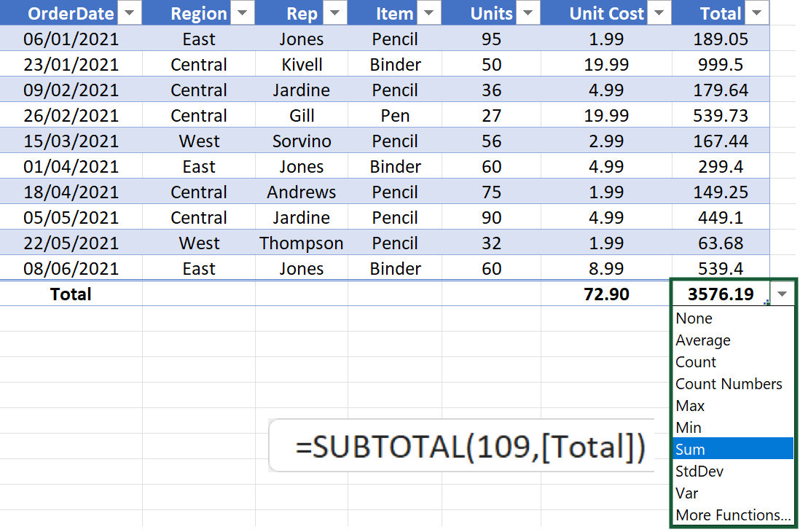Viewport: 800px width, 532px height.
Task: Open More Functions from the list
Action: 733,515
